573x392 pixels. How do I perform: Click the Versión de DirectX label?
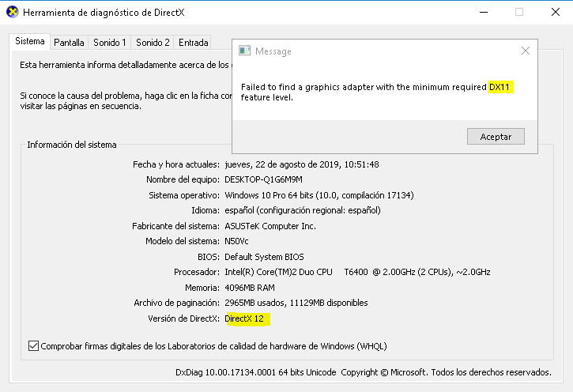(x=184, y=318)
